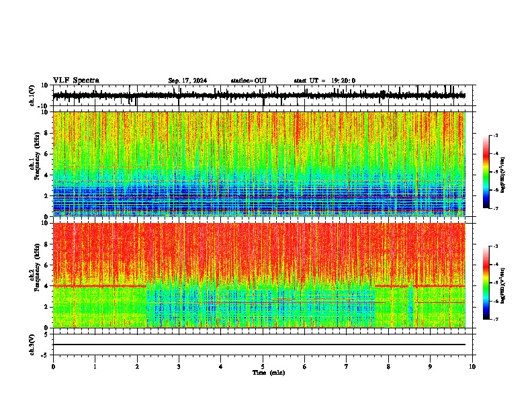
Task: Click time axis tick label "5"
Action: pos(263,367)
